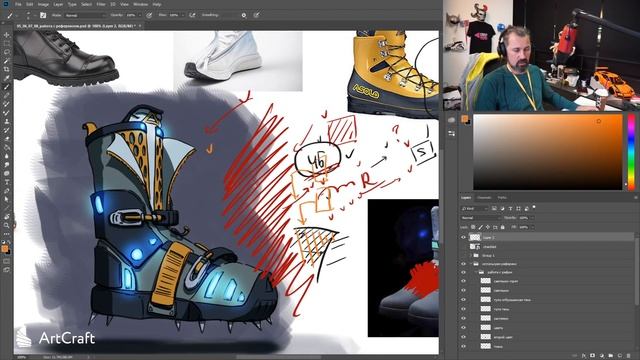Image resolution: width=640 pixels, height=360 pixels.
Task: Open layer filter Kind dropdown
Action: 474,209
